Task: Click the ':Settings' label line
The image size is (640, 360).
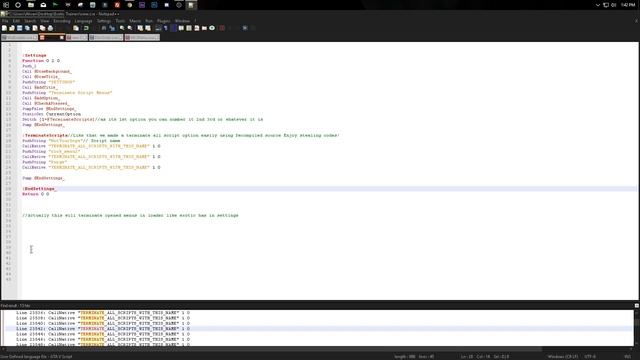Action: click(x=34, y=55)
